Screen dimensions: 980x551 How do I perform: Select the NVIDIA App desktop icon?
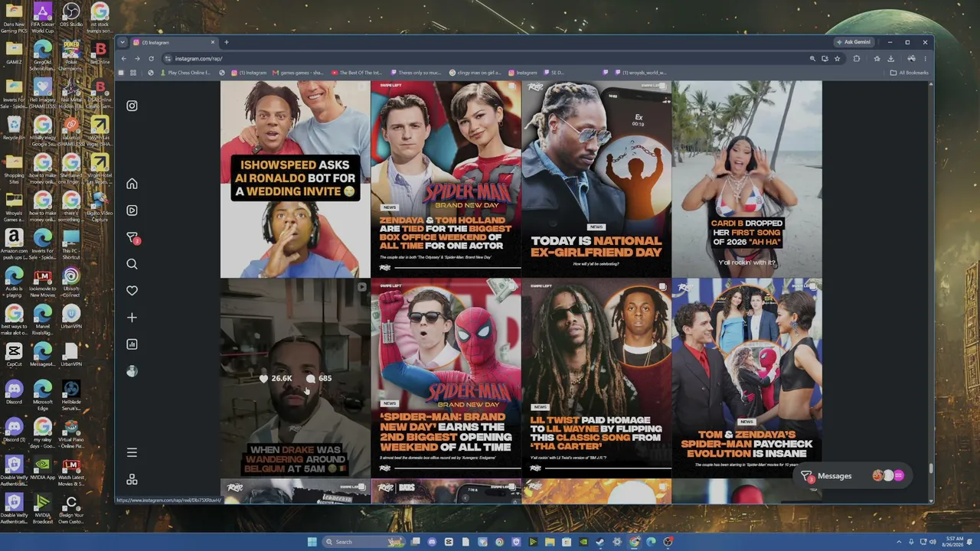click(x=42, y=468)
